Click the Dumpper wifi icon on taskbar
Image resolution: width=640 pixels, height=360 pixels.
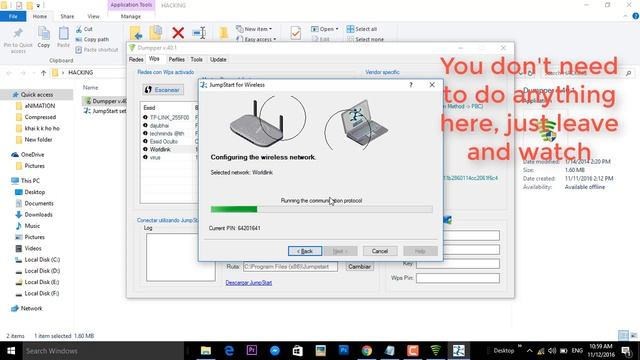coord(436,351)
